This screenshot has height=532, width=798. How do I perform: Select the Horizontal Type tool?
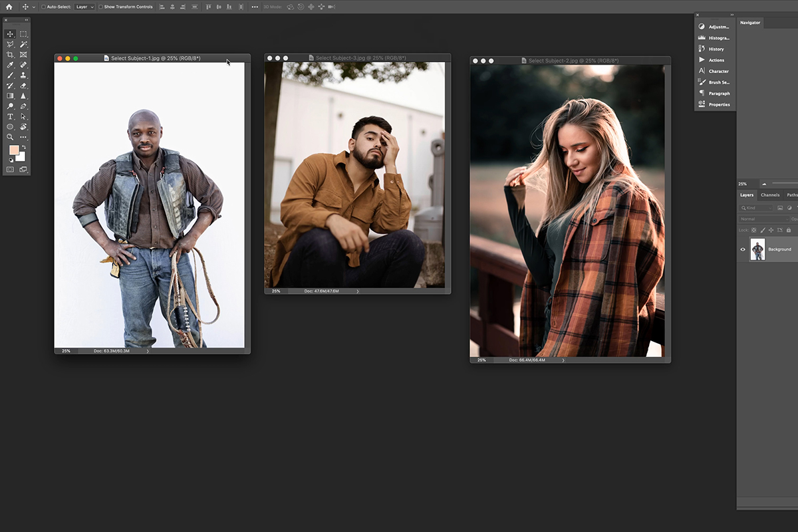pos(10,116)
